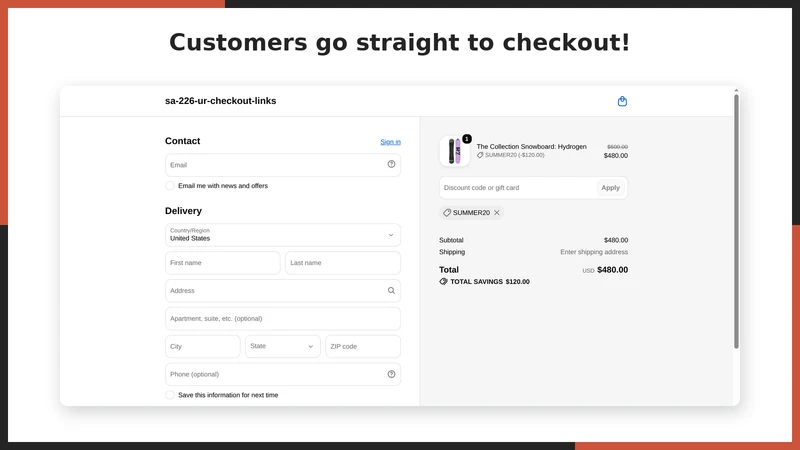Viewport: 800px width, 450px height.
Task: Focus the Last name field
Action: [343, 263]
